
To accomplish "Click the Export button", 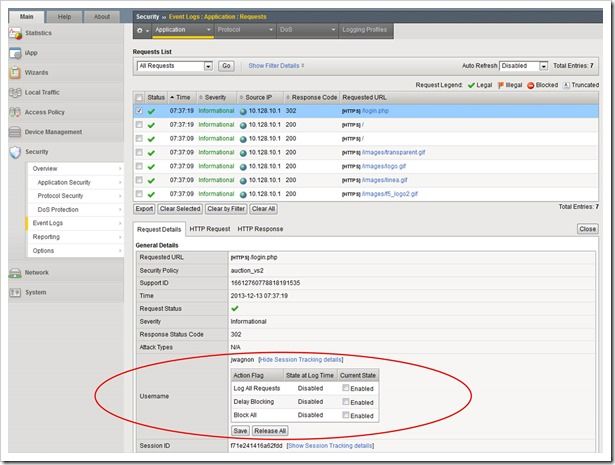I will (x=144, y=209).
